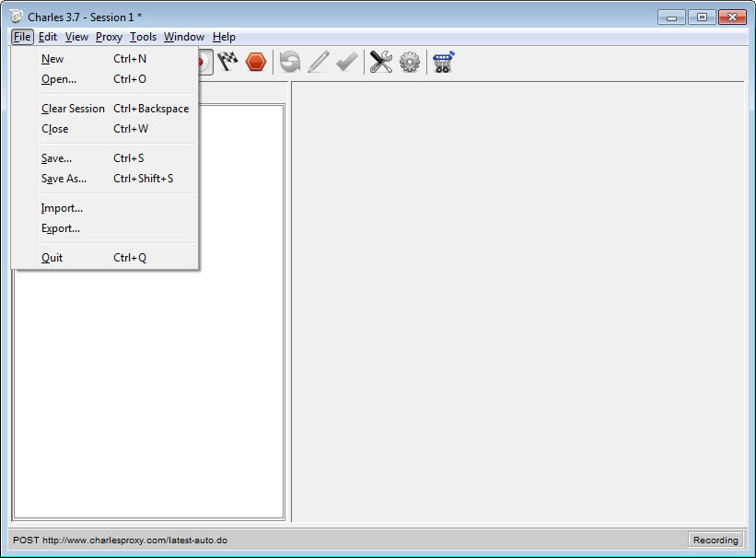Click the Charles jug icon in title bar
The height and width of the screenshot is (558, 756).
[16, 17]
